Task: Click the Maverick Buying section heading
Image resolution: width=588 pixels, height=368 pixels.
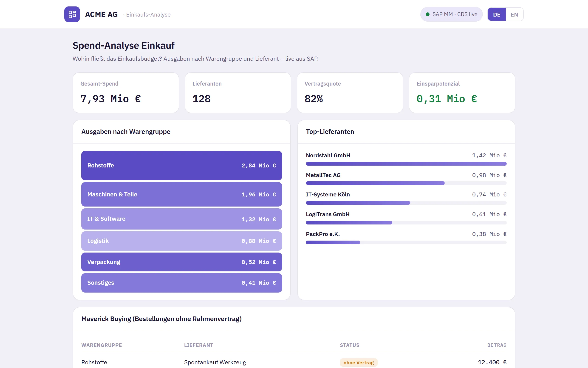Action: 161,319
